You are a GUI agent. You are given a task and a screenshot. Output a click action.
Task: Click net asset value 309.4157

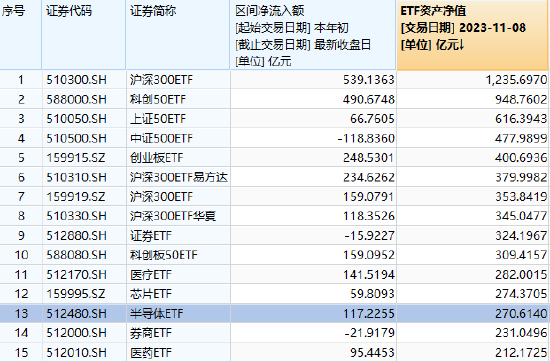(521, 255)
